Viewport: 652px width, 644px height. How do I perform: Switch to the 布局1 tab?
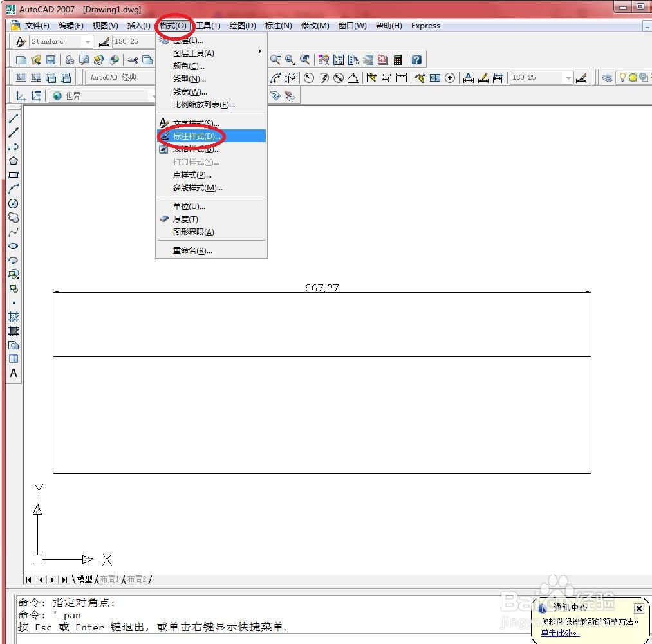110,579
